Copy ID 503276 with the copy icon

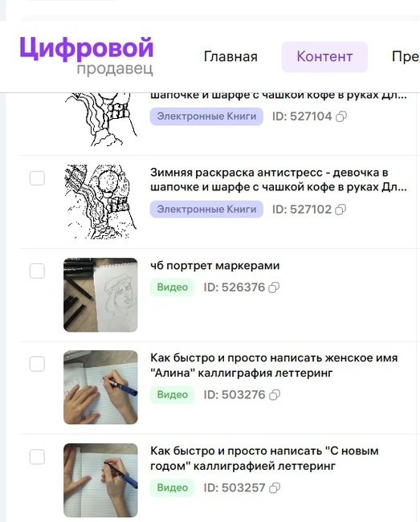275,395
